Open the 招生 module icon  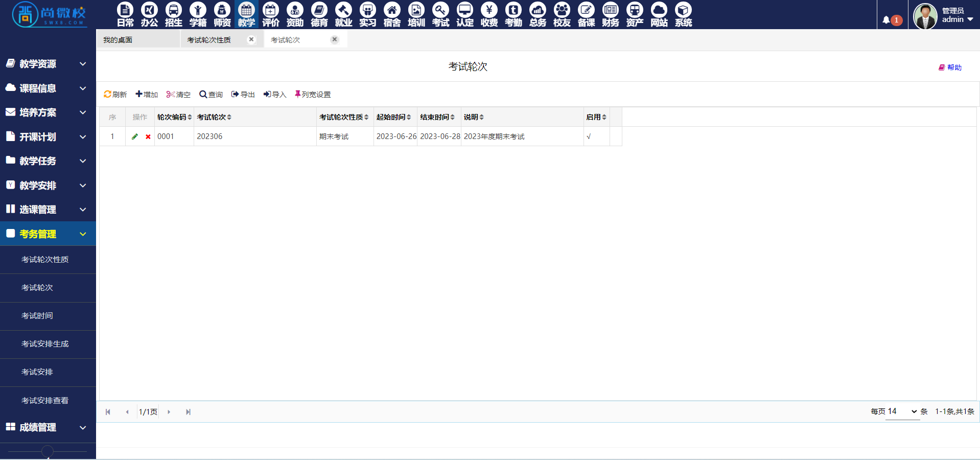point(174,14)
